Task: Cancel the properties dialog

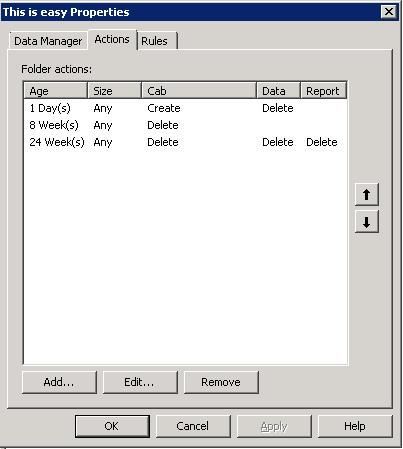Action: point(193,426)
